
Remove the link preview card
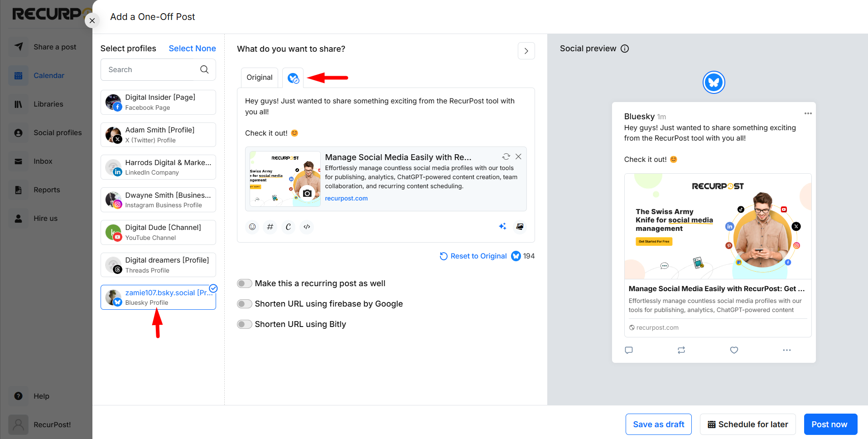(x=518, y=156)
